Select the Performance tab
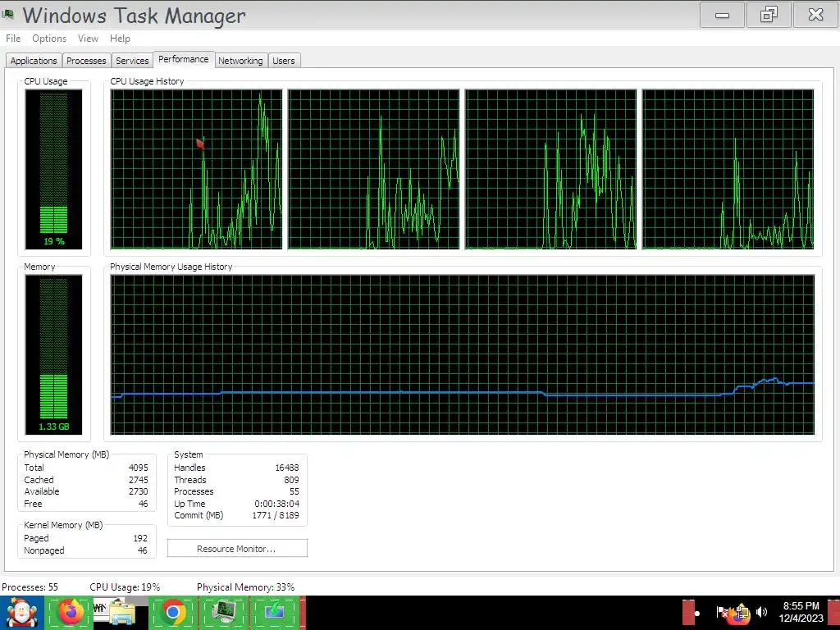Viewport: 840px width, 630px height. [184, 59]
